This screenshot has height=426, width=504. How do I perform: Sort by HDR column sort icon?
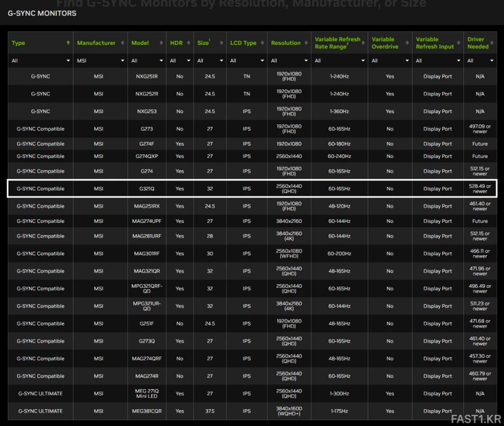click(x=189, y=43)
